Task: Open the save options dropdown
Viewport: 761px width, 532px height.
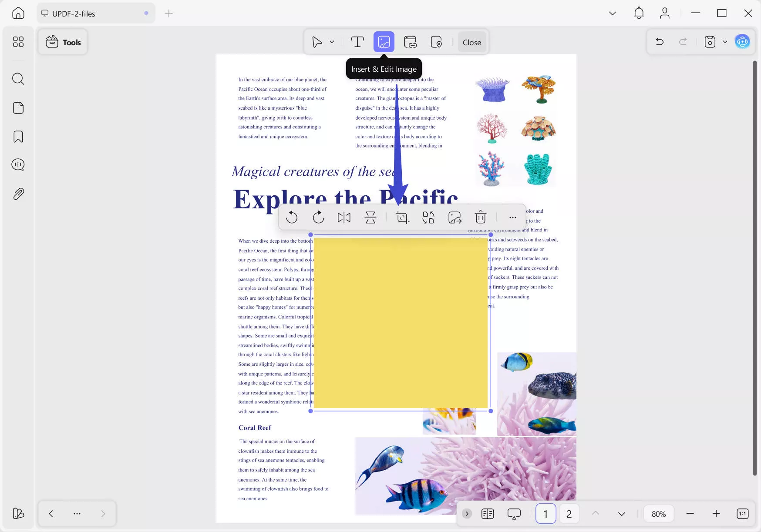Action: click(725, 41)
